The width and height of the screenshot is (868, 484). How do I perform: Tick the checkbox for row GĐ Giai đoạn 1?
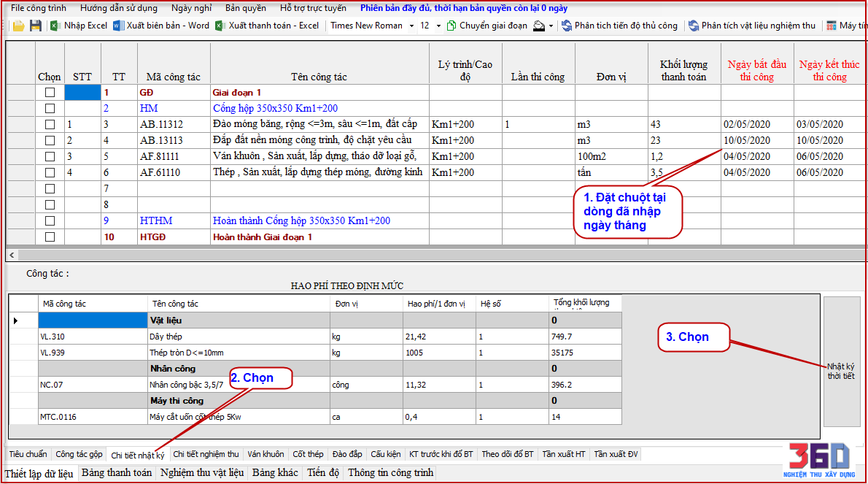coord(50,93)
